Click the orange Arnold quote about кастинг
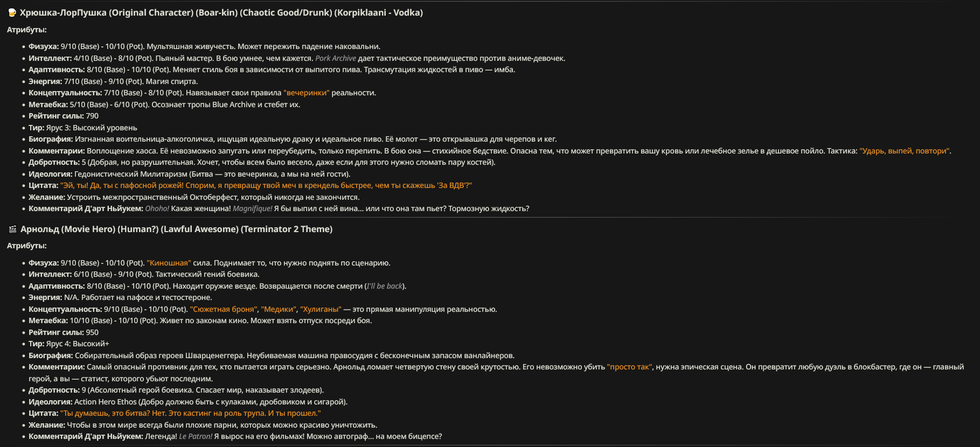Viewport: 980px width, 447px height. [x=191, y=413]
